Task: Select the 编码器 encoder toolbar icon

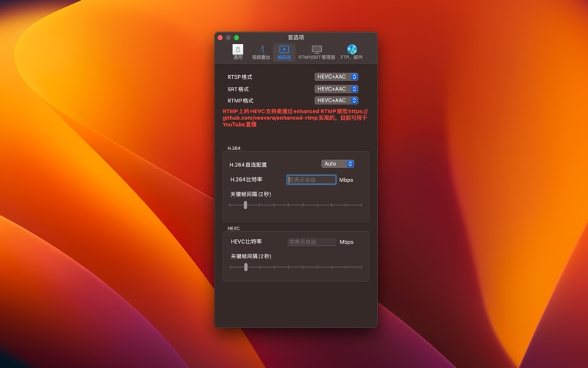Action: pos(284,52)
